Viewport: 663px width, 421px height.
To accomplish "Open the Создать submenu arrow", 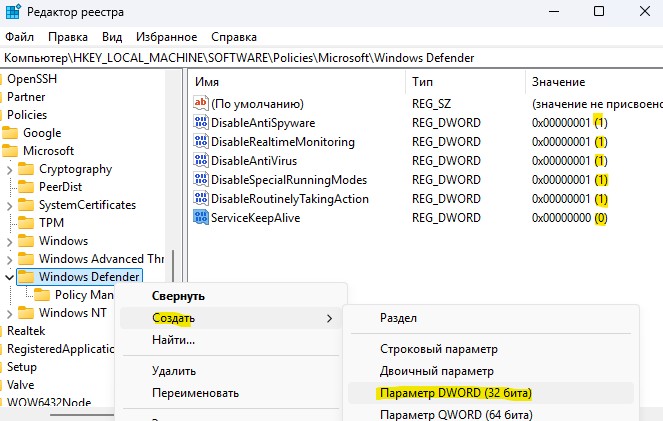I will [329, 318].
